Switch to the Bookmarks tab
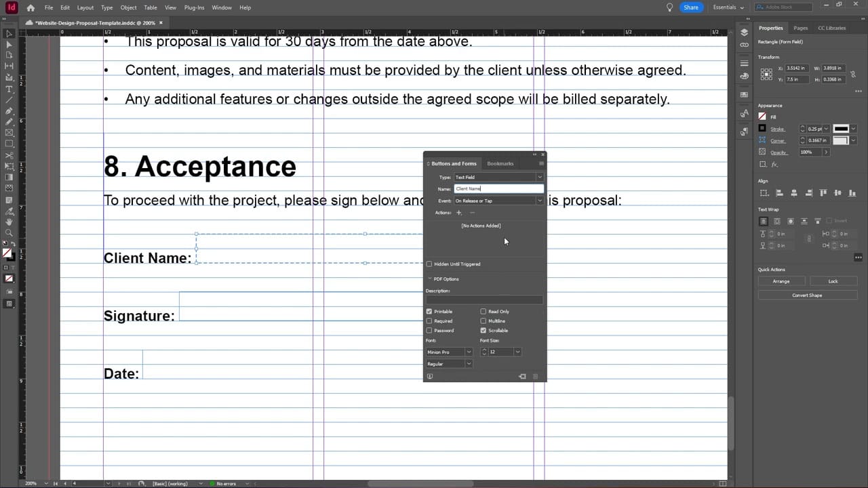This screenshot has height=488, width=868. pos(500,163)
